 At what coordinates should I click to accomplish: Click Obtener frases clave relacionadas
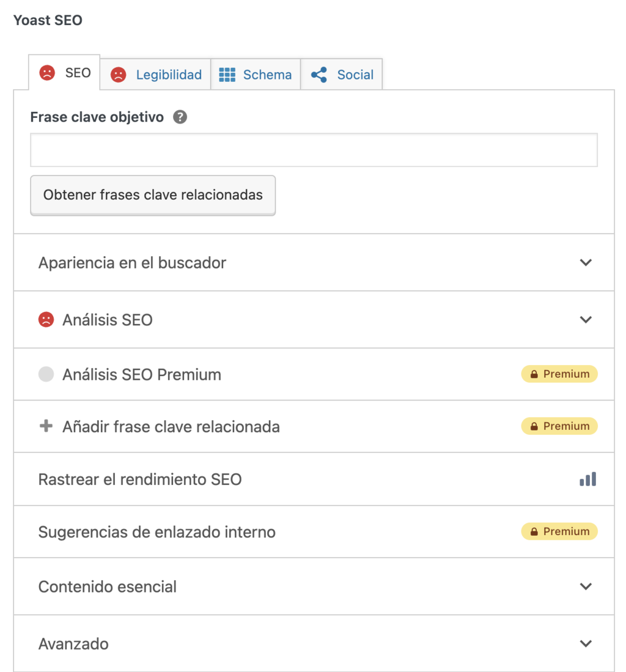point(152,195)
